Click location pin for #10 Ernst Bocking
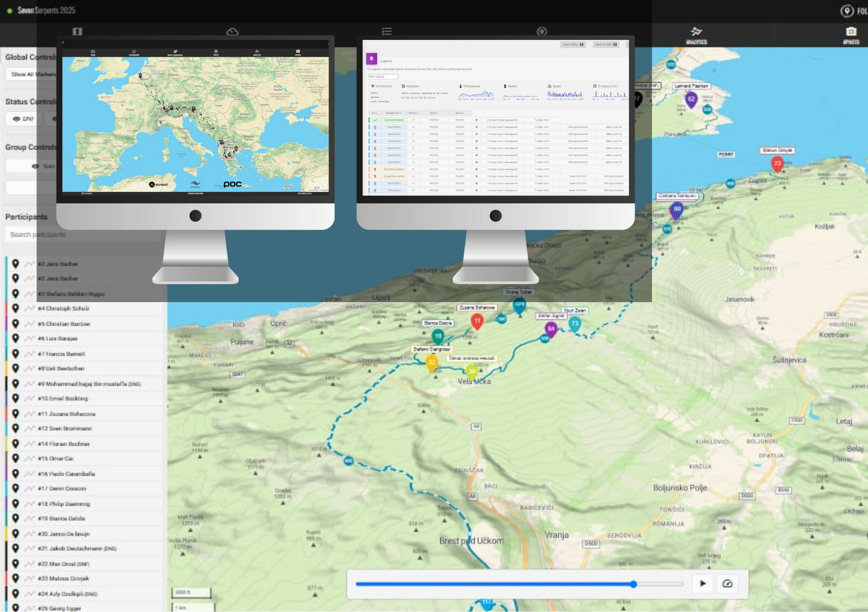 pos(16,398)
